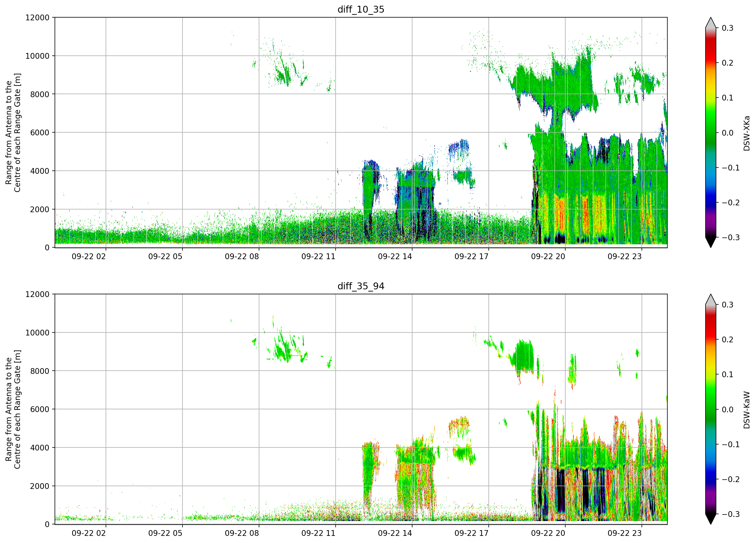
Task: Click the 0.0 tick on DSW-XKa colorbar
Action: (x=727, y=133)
